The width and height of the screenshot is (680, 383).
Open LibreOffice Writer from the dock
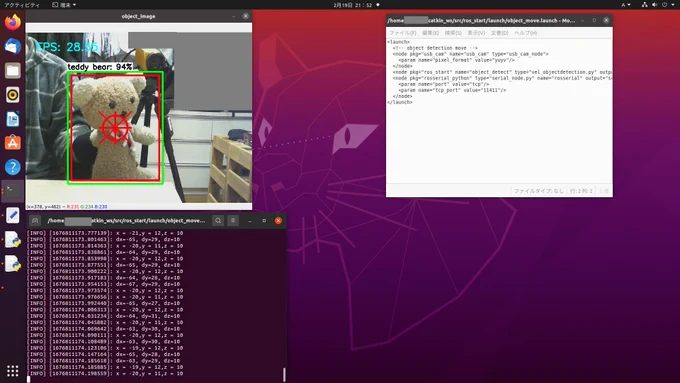tap(13, 119)
